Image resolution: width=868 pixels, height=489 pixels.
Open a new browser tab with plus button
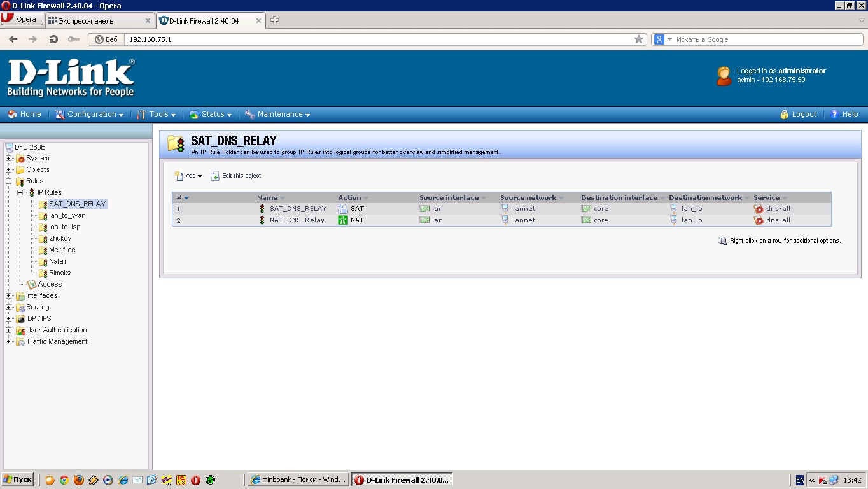tap(274, 20)
